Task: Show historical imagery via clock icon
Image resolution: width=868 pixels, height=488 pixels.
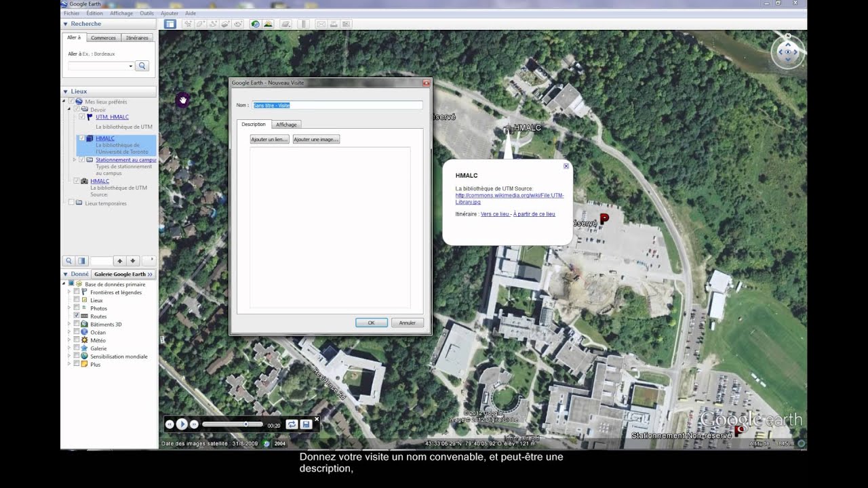Action: click(x=256, y=24)
